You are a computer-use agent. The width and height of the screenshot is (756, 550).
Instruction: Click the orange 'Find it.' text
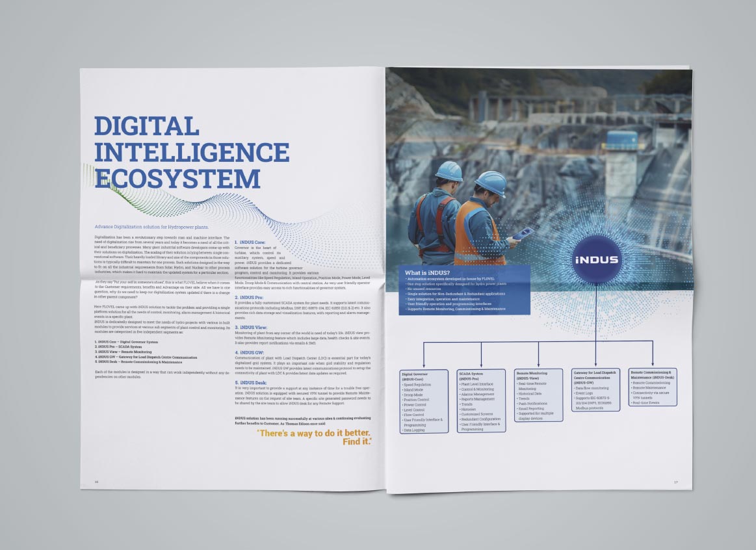coord(358,441)
